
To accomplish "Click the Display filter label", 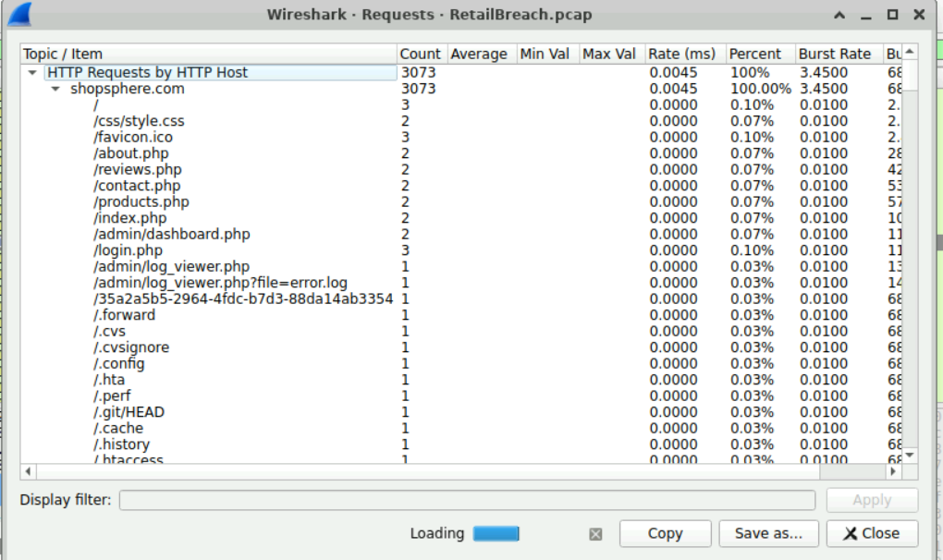I will [66, 500].
